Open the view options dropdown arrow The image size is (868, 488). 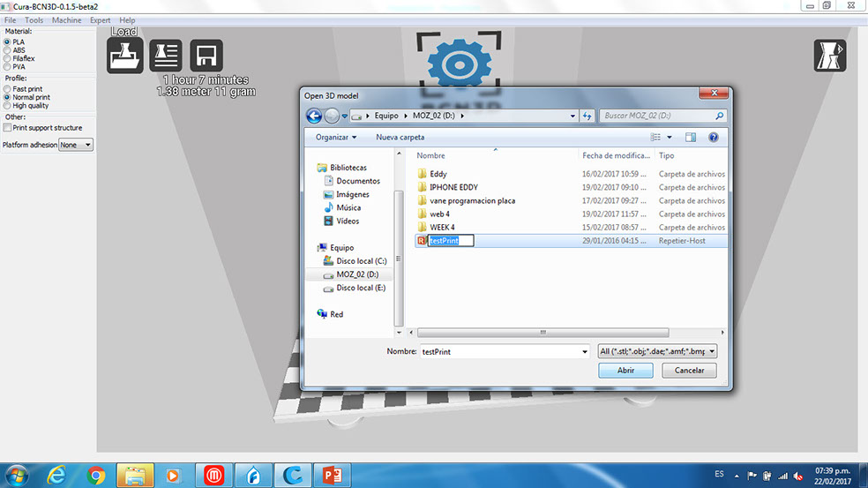pyautogui.click(x=670, y=138)
